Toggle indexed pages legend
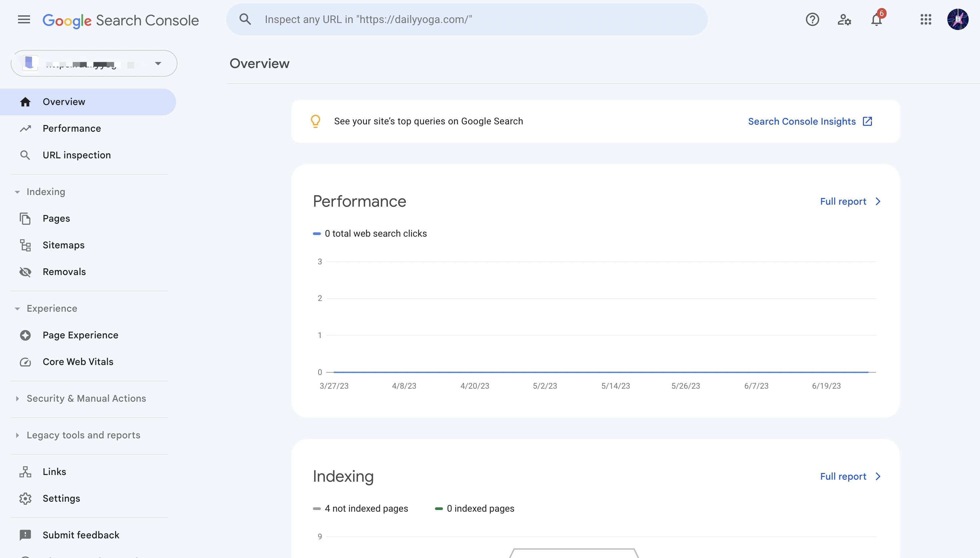This screenshot has width=980, height=558. [475, 508]
